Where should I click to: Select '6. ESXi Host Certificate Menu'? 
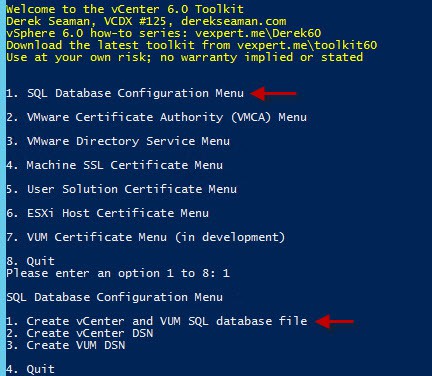107,213
